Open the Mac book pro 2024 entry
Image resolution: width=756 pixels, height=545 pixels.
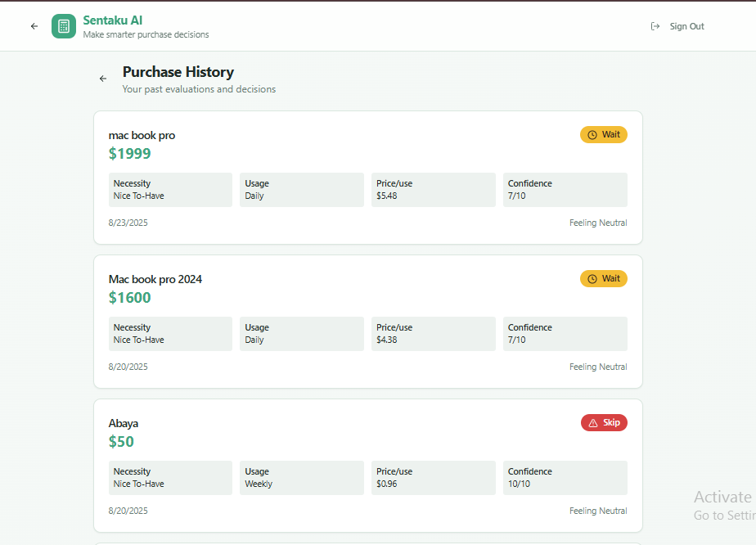[x=155, y=280]
